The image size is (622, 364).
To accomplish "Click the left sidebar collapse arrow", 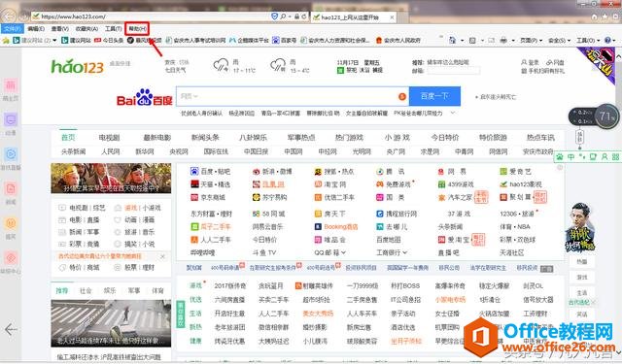I will point(11,329).
